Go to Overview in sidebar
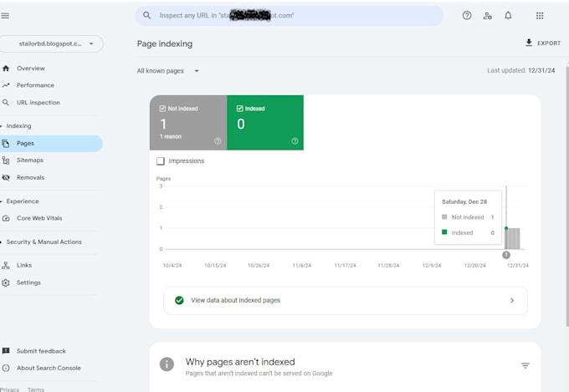 [x=31, y=69]
